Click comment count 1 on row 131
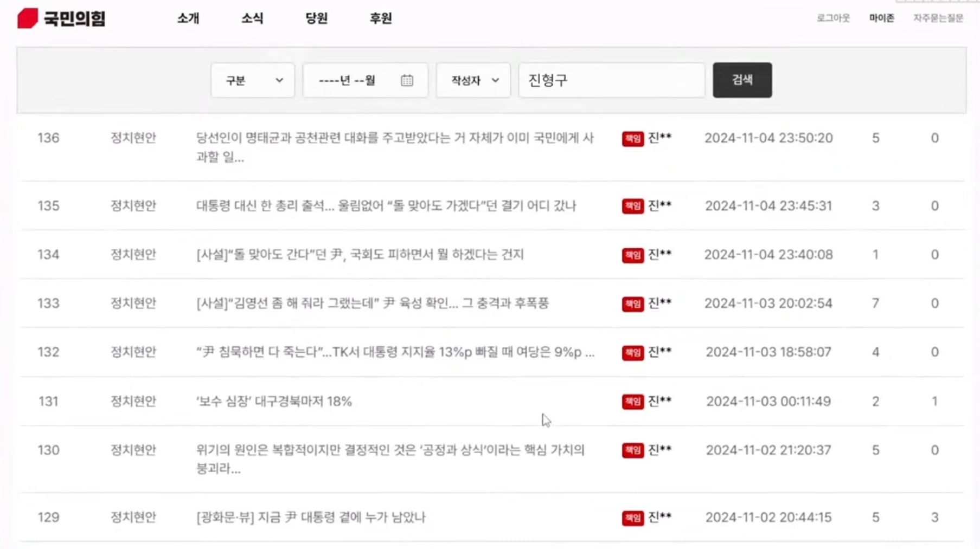Viewport: 980px width, 549px height. [x=934, y=402]
